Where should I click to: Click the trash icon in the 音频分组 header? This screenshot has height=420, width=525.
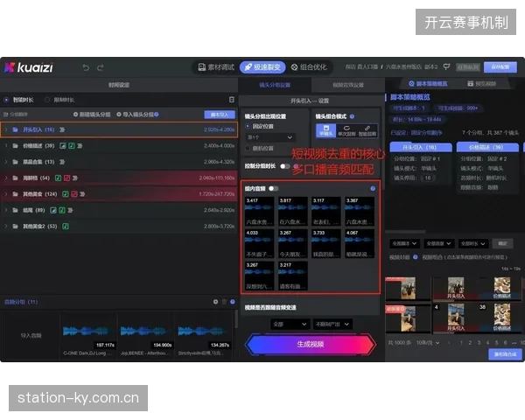(224, 302)
